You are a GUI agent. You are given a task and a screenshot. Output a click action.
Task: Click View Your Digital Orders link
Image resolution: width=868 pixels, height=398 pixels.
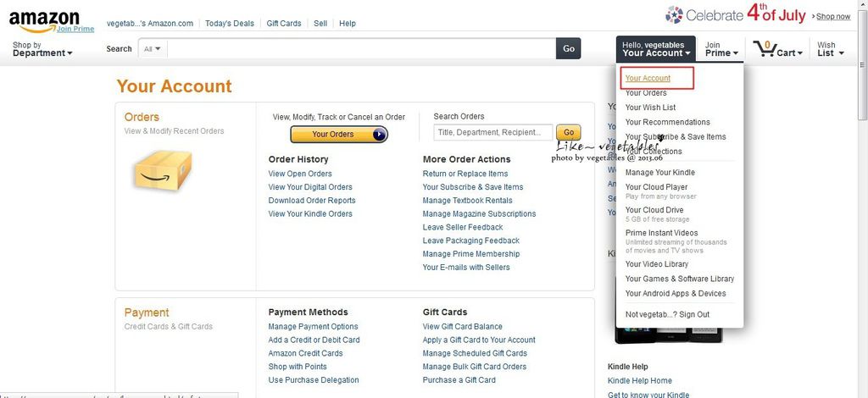(x=310, y=187)
